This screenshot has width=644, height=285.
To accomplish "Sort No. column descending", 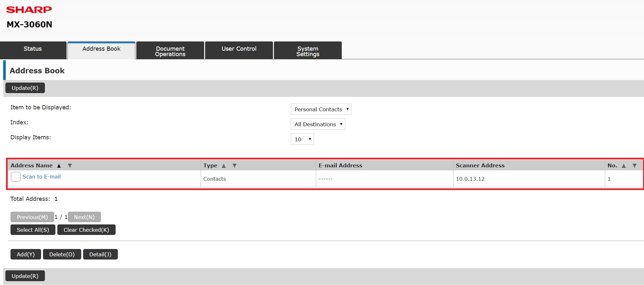I will 634,166.
